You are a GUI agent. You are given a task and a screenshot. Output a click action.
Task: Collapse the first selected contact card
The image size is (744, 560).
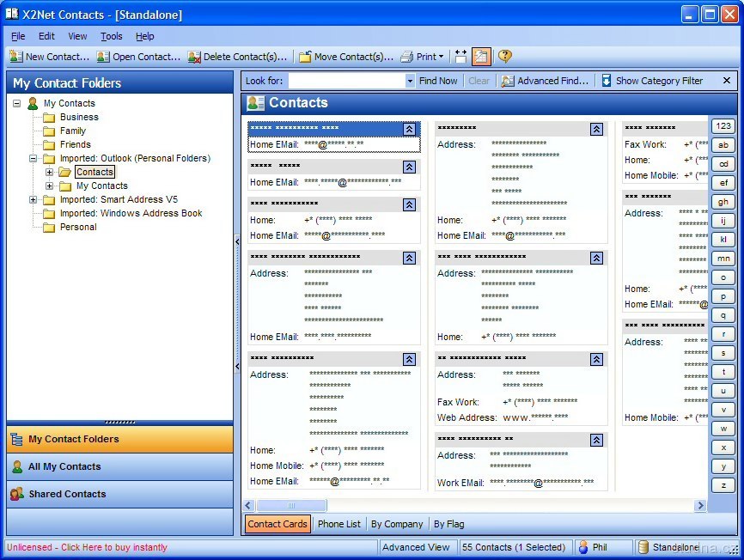pos(410,129)
